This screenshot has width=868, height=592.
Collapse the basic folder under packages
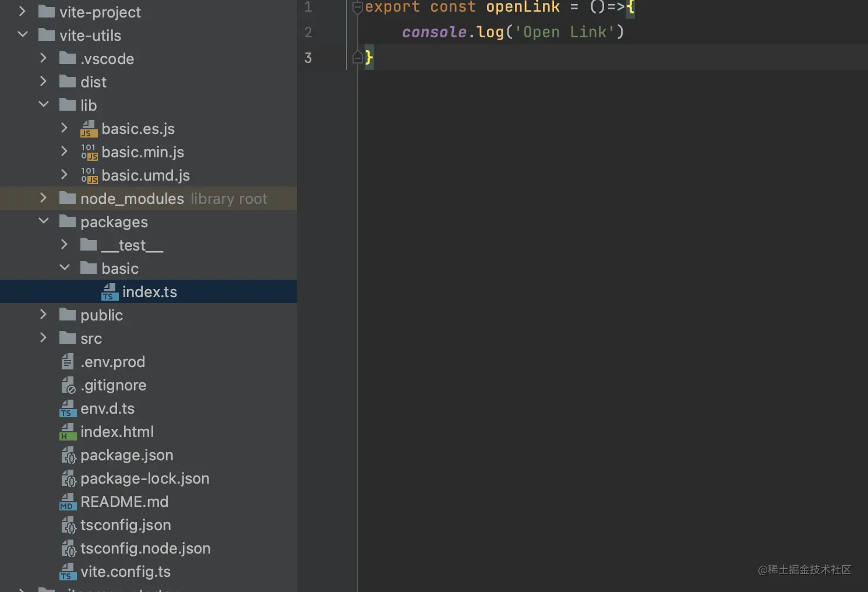pos(65,267)
